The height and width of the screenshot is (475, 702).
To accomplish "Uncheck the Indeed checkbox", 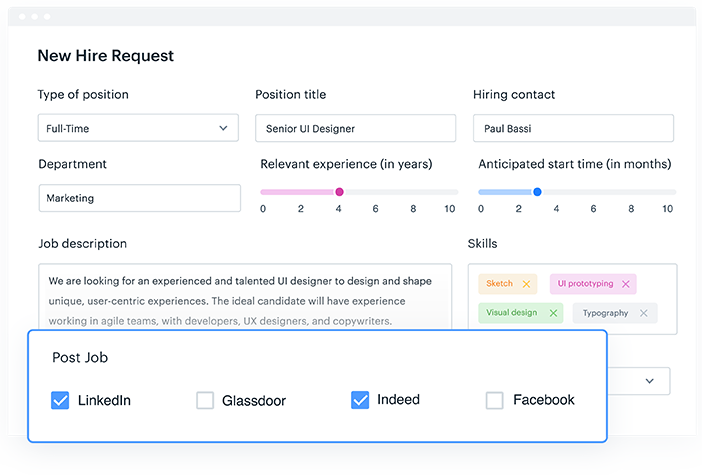I will [360, 400].
